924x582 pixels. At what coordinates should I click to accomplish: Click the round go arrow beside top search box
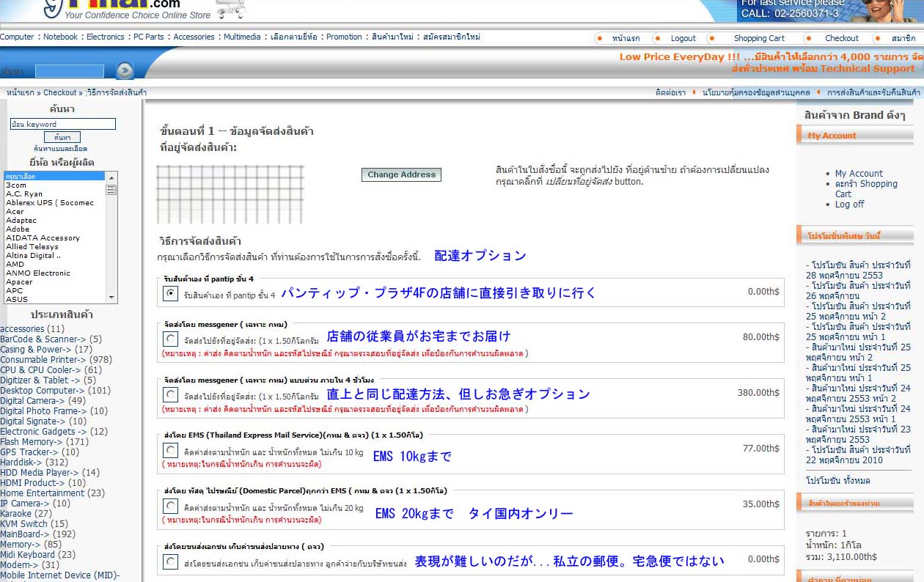[x=125, y=70]
